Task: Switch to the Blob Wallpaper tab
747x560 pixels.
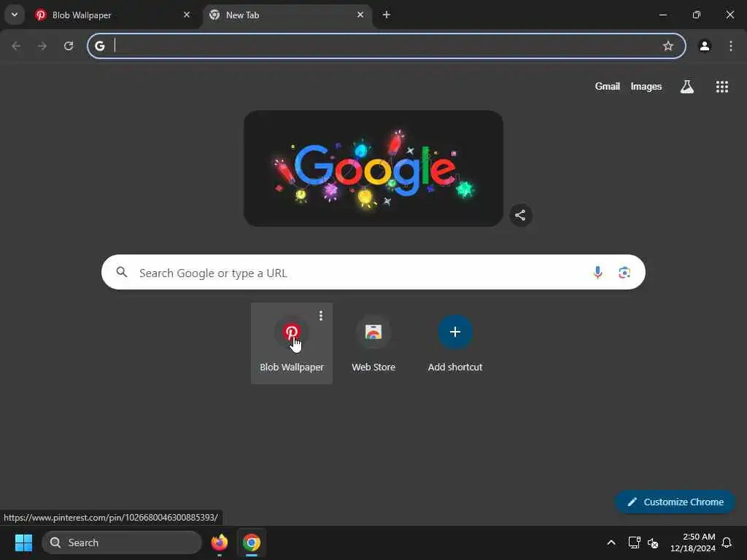Action: pyautogui.click(x=113, y=15)
